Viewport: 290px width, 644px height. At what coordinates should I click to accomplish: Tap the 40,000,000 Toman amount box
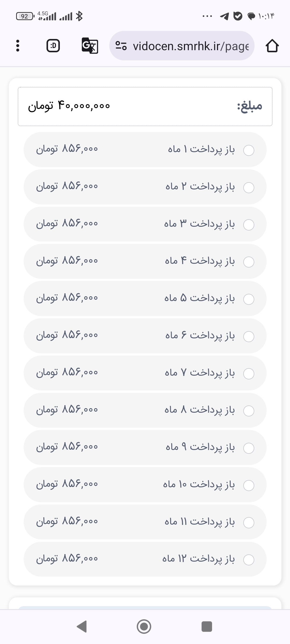145,106
